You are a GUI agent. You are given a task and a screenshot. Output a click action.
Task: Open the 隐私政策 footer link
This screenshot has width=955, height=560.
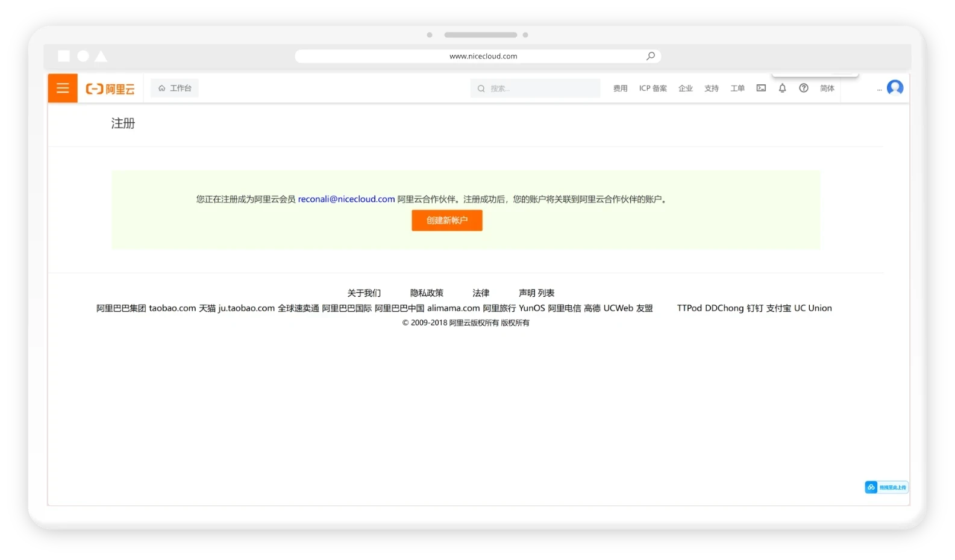[427, 293]
